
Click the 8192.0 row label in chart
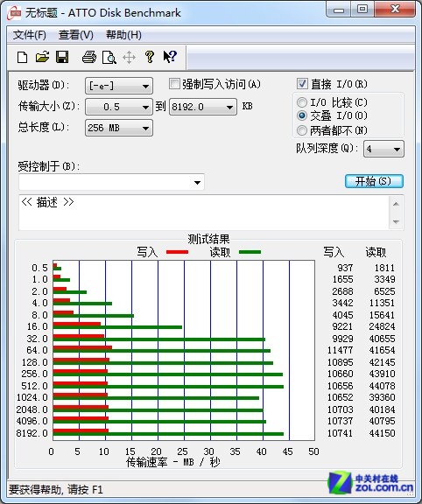(x=32, y=433)
